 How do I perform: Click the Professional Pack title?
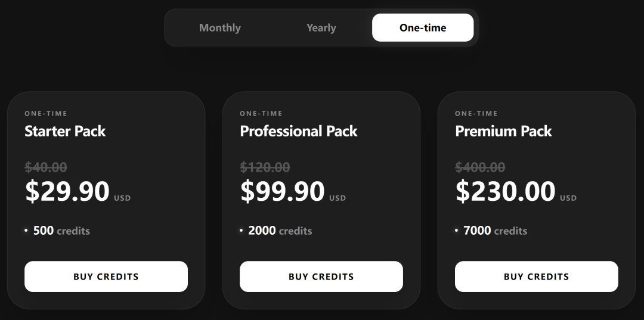[x=299, y=131]
